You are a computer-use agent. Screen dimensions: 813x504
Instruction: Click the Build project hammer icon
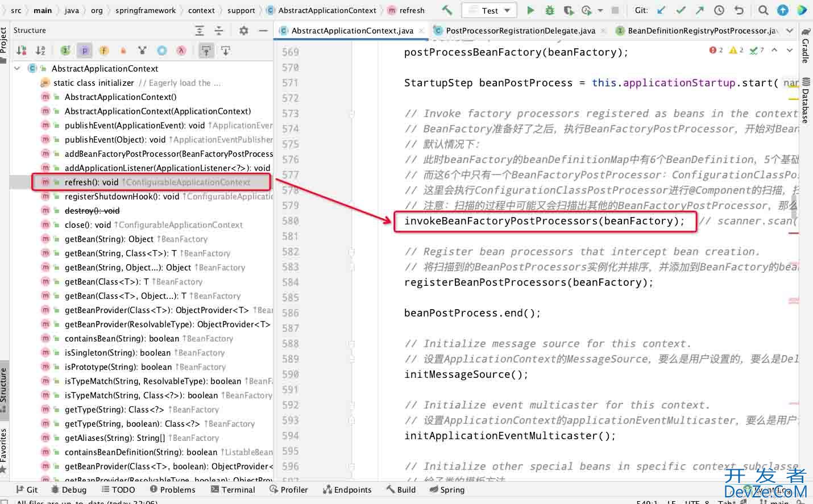[447, 10]
